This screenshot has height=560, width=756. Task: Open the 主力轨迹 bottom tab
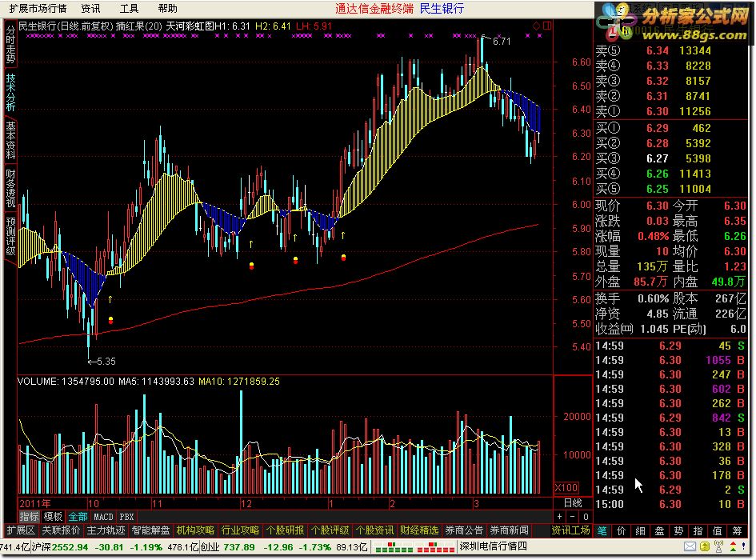click(106, 530)
